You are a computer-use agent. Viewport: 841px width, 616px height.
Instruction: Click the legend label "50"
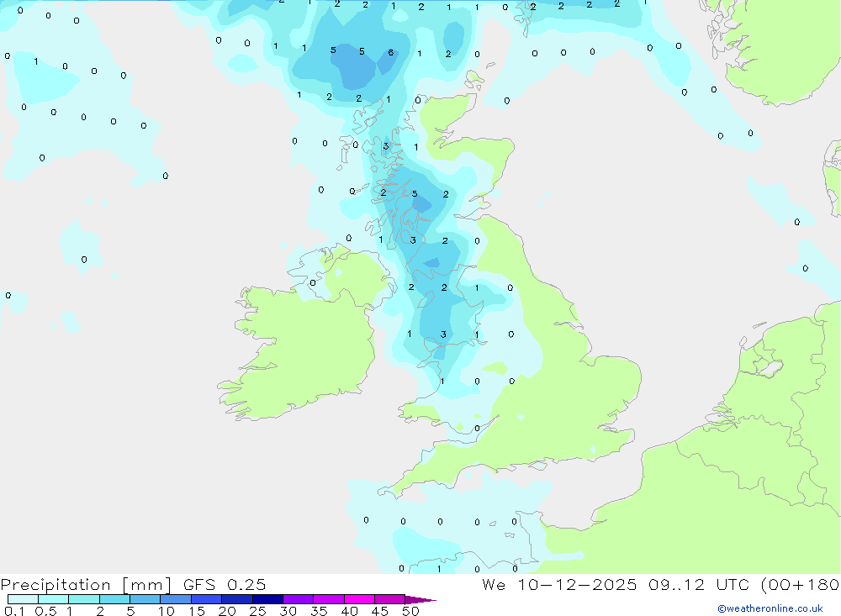pyautogui.click(x=411, y=611)
